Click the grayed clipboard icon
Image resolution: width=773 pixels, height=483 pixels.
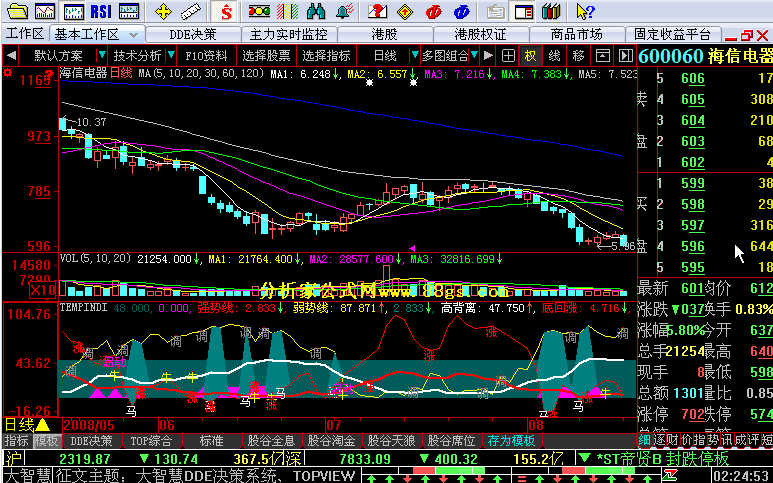coord(495,11)
